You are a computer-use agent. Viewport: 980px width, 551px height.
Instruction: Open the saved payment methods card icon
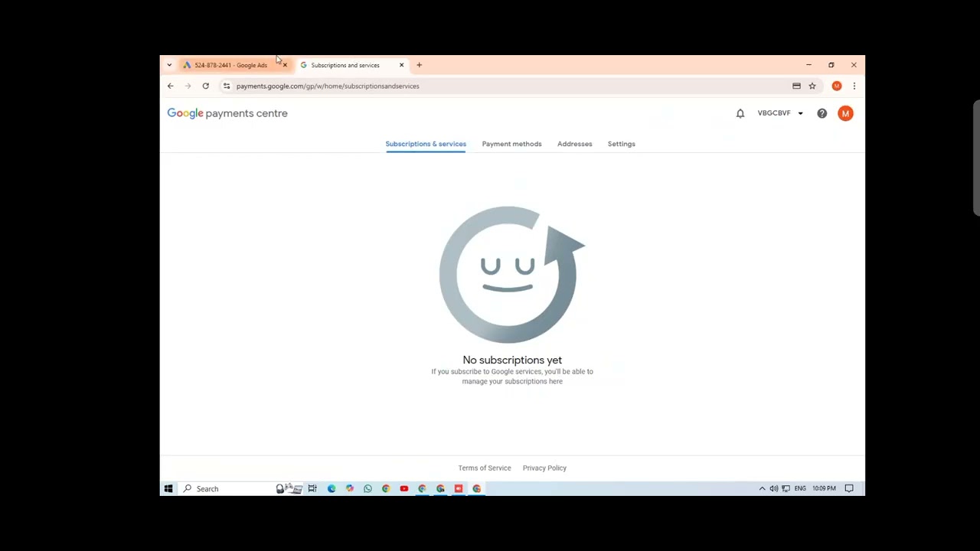796,86
